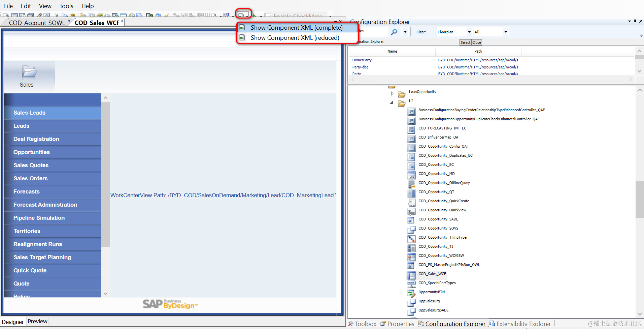This screenshot has height=329, width=644.
Task: Open the Configuration Explorer window position menu
Action: tap(629, 21)
